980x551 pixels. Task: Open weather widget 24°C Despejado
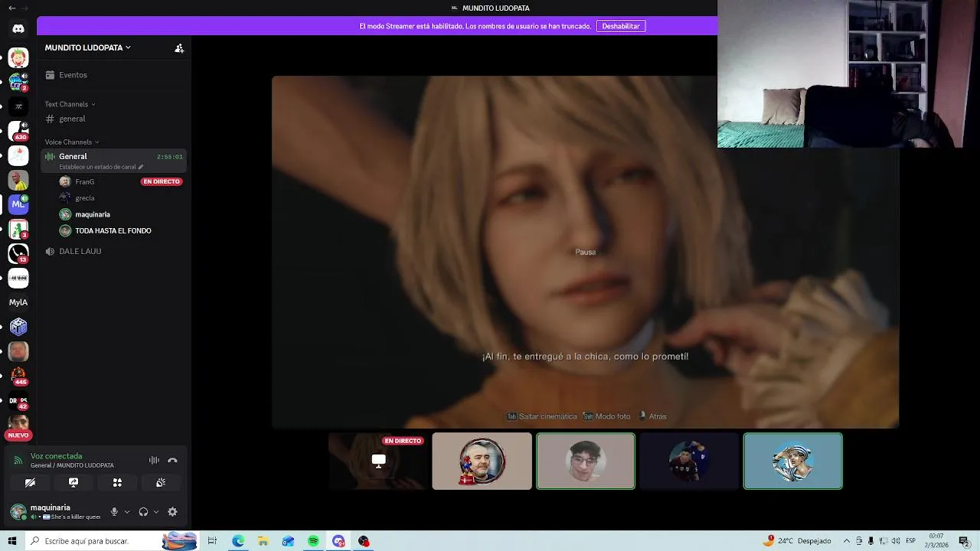[797, 541]
